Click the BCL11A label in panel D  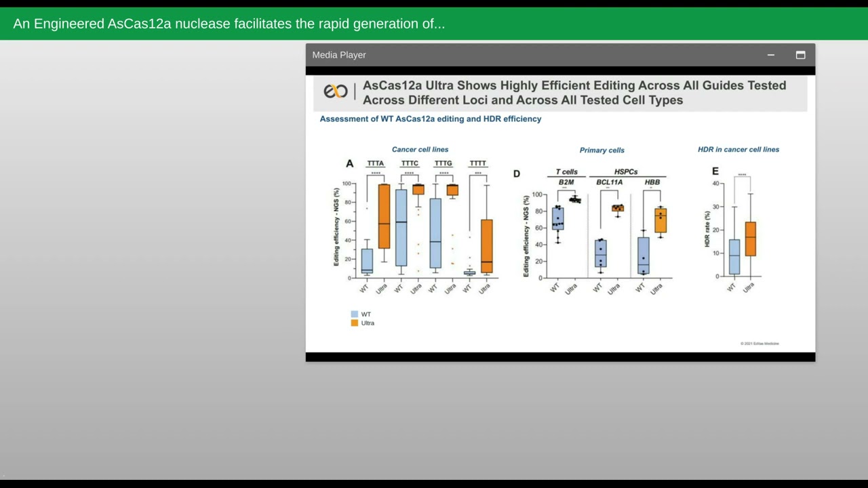point(609,182)
